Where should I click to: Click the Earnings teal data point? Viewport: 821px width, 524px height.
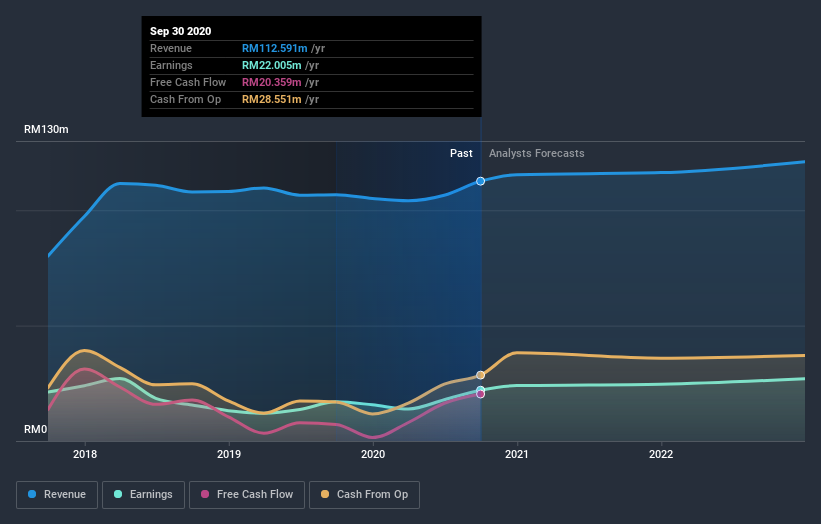(x=480, y=389)
